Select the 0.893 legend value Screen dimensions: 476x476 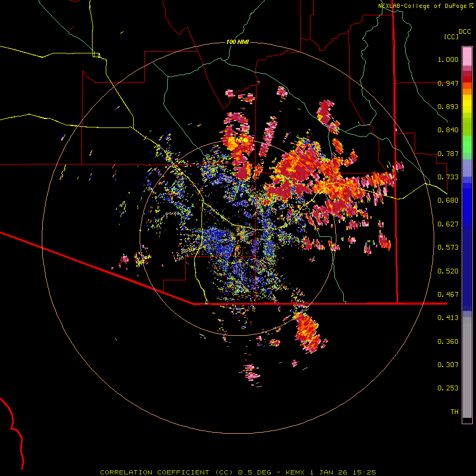point(448,106)
